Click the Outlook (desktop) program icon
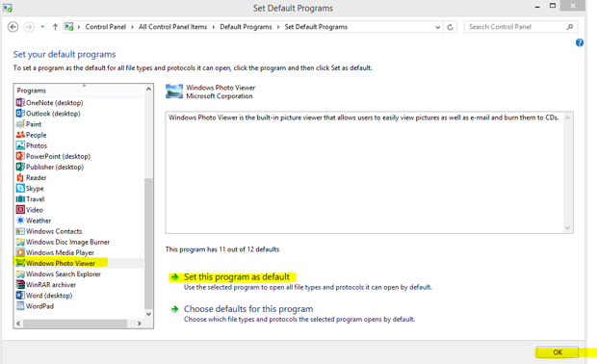 click(x=20, y=114)
